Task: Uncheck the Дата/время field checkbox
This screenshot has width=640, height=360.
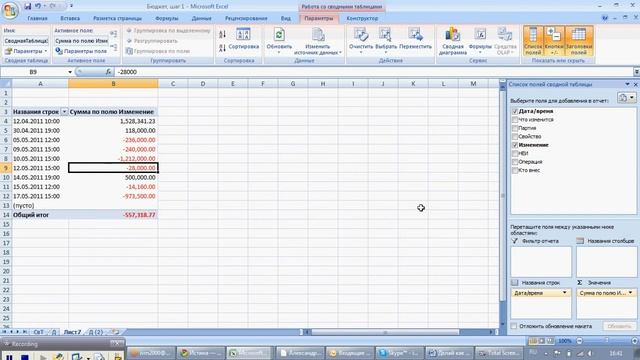Action: tap(515, 111)
